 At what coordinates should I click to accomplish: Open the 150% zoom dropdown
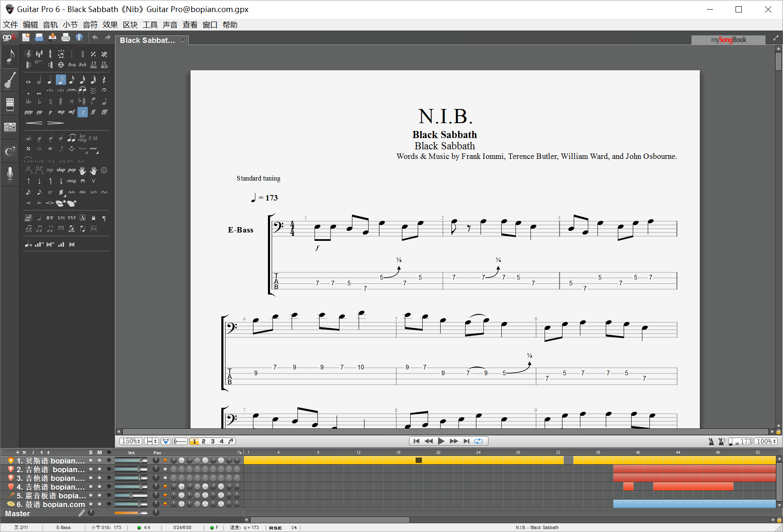[x=131, y=441]
